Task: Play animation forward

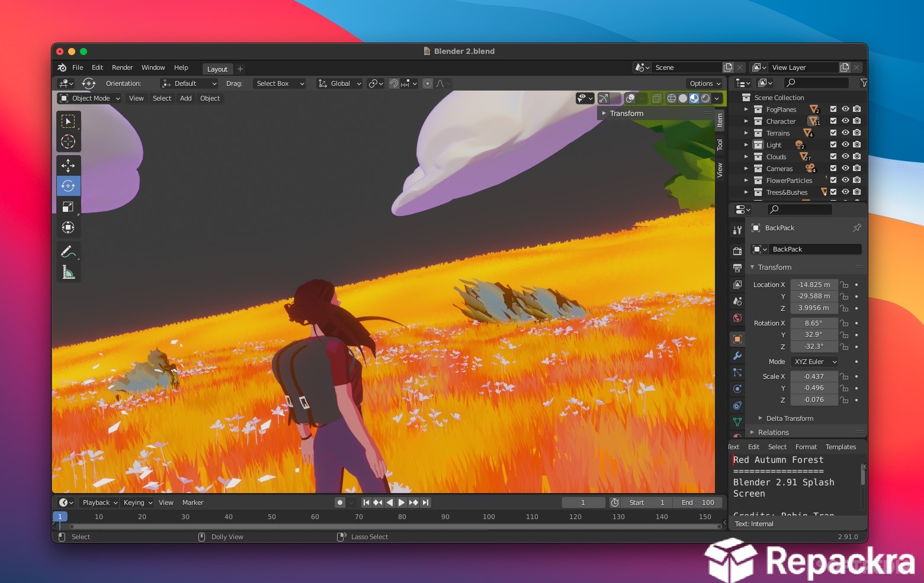Action: (402, 503)
